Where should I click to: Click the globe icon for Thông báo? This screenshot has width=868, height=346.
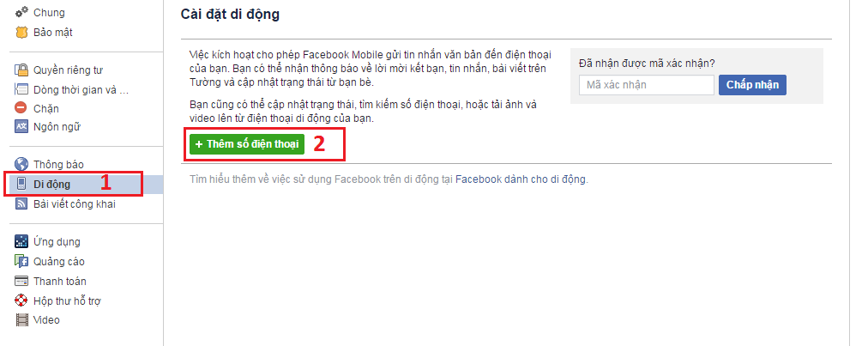tap(21, 164)
